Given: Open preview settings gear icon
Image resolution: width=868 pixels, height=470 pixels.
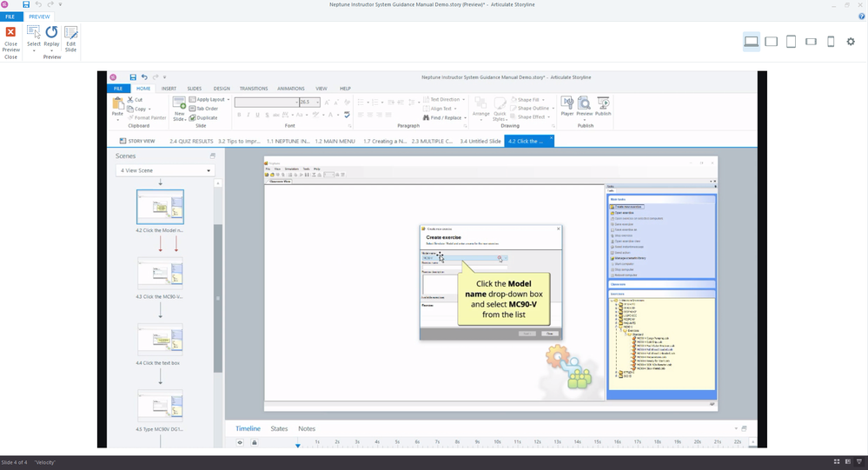Looking at the screenshot, I should (851, 42).
